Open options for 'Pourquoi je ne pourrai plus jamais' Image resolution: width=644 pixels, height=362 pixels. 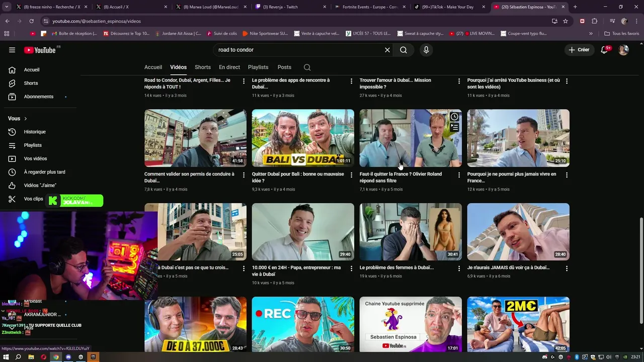(567, 175)
